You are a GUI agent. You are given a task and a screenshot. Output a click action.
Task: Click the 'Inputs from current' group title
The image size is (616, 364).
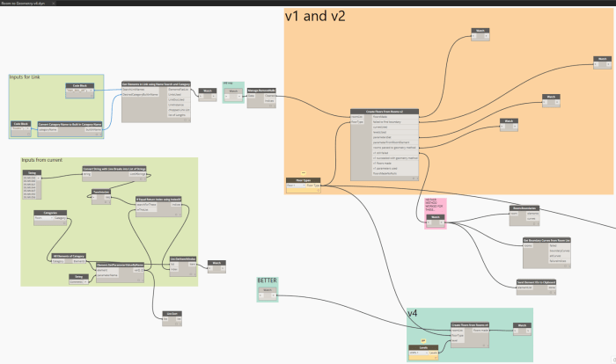pos(43,161)
